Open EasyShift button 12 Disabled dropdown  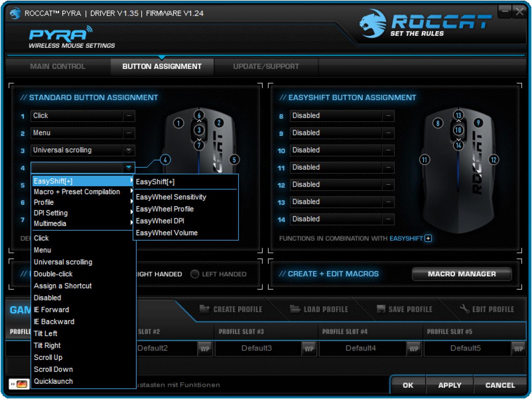click(342, 185)
